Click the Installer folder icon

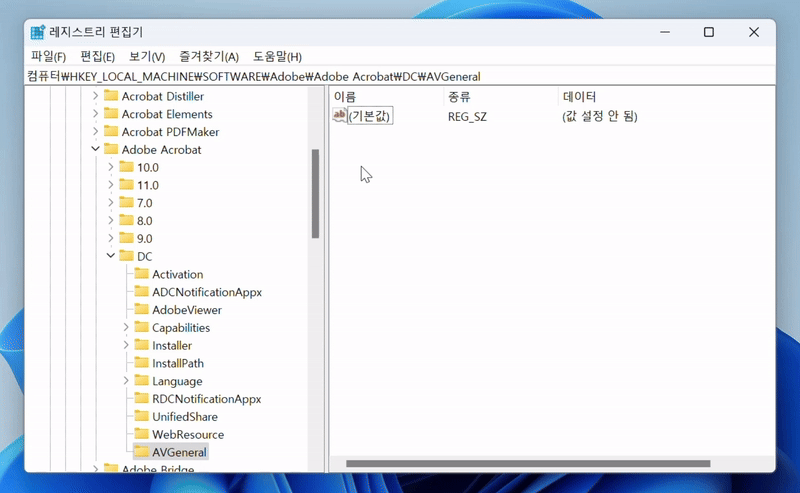[x=141, y=345]
